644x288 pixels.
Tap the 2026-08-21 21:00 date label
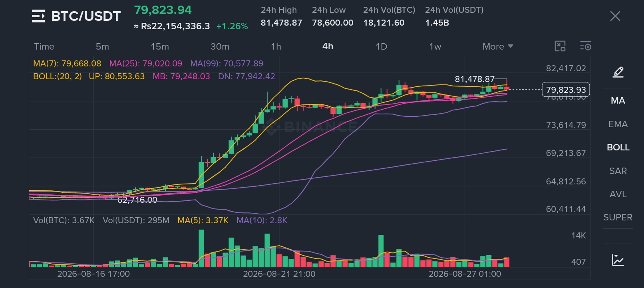pos(279,274)
